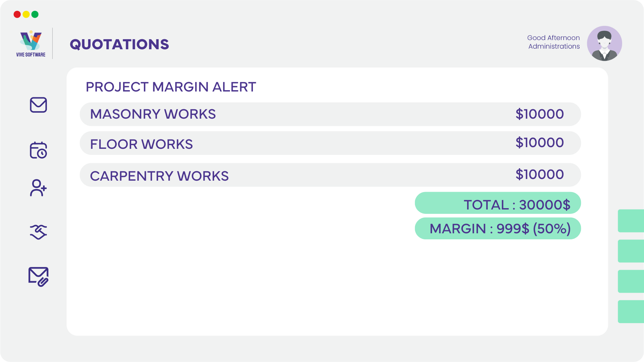Open the calendar with clock icon
This screenshot has height=362, width=644.
[38, 150]
